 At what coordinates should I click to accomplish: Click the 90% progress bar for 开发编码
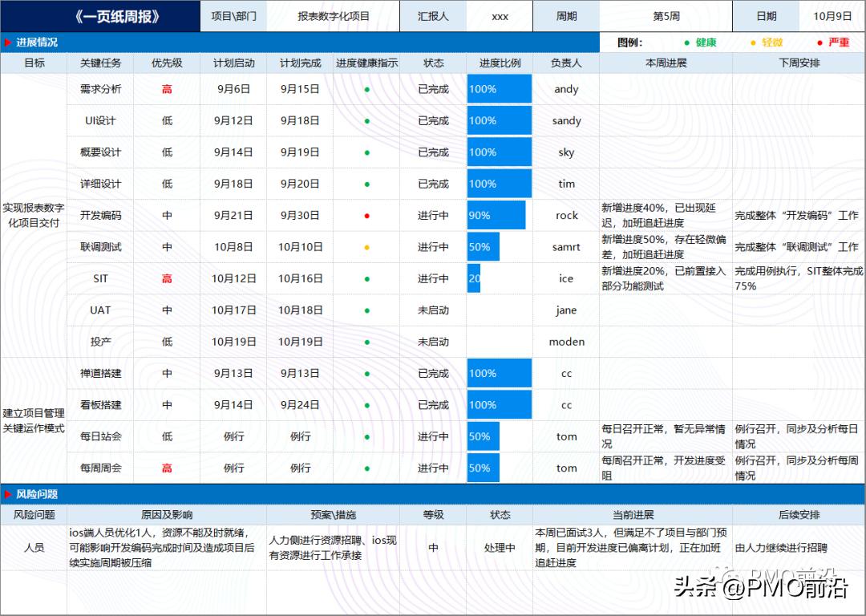[496, 215]
